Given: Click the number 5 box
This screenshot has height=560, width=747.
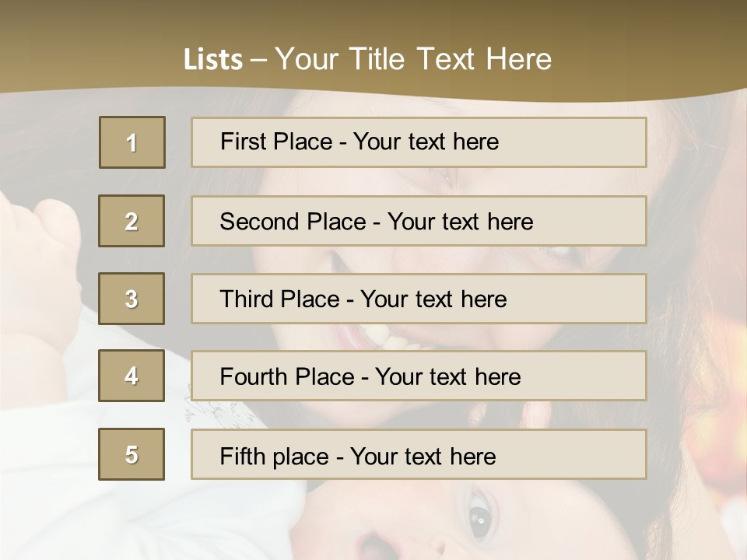Looking at the screenshot, I should tap(132, 454).
